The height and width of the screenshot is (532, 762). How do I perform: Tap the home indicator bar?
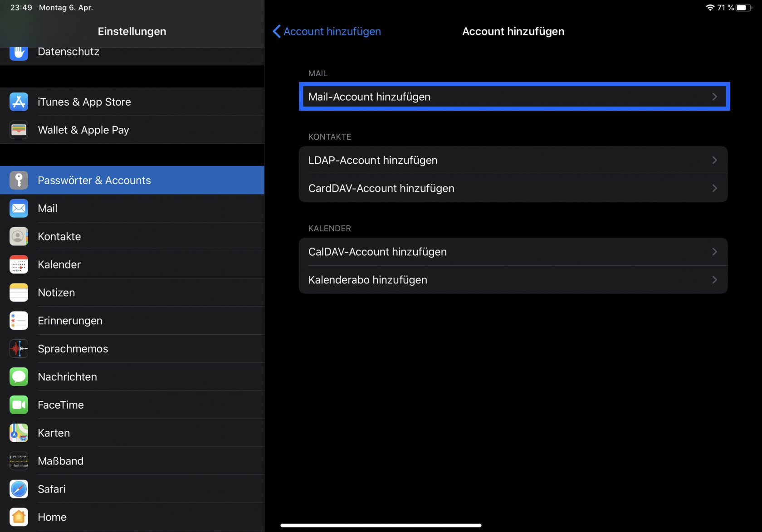[381, 526]
